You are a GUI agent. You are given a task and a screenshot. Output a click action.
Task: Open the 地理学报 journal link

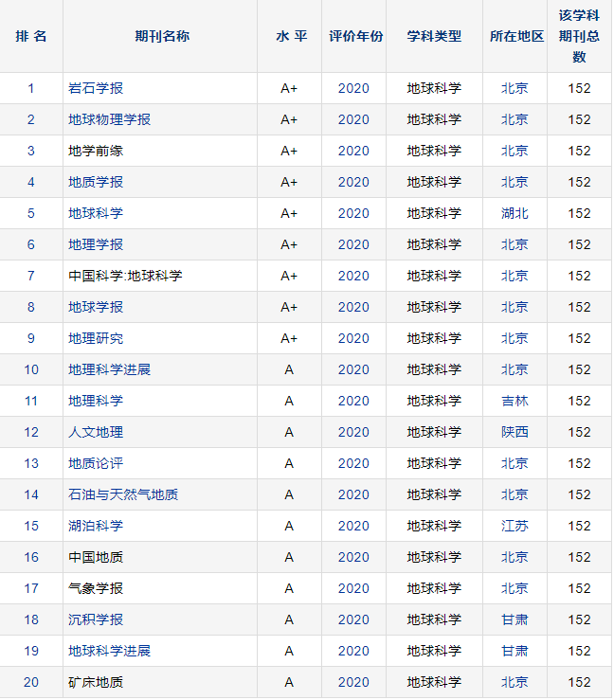point(96,244)
